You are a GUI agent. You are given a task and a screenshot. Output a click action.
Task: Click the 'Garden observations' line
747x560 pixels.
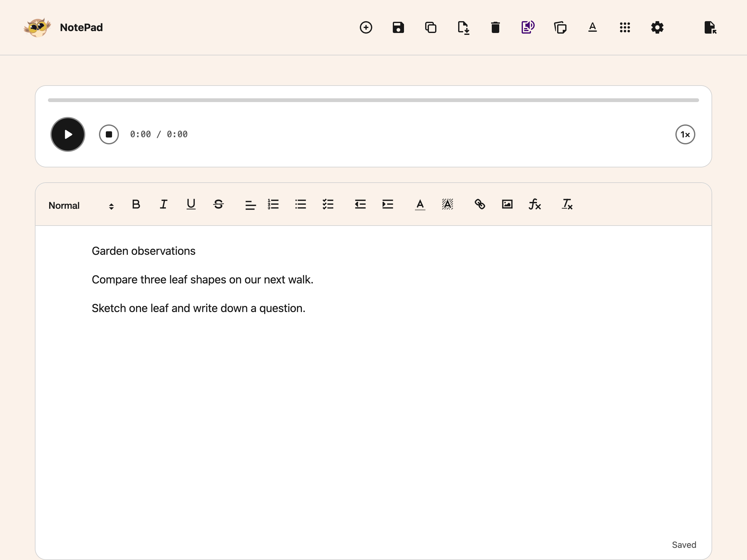pyautogui.click(x=143, y=251)
